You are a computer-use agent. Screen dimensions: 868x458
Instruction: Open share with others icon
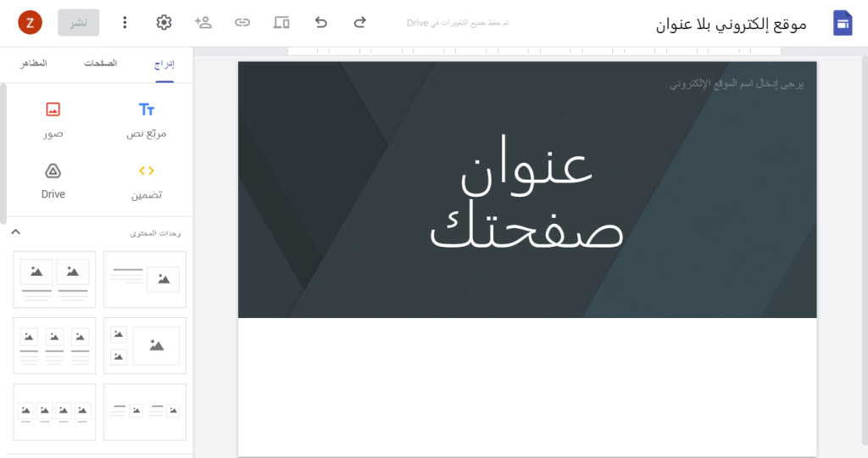click(x=203, y=23)
